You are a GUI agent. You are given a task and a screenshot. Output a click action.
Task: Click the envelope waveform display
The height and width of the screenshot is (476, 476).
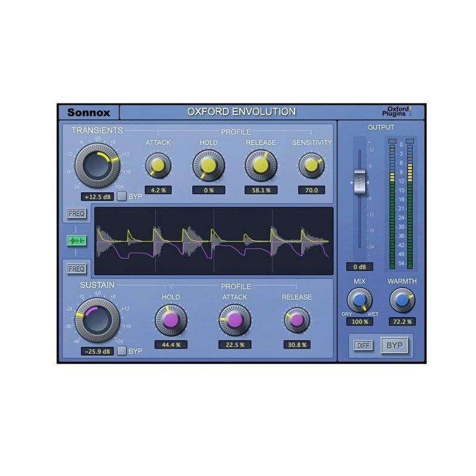tap(214, 241)
